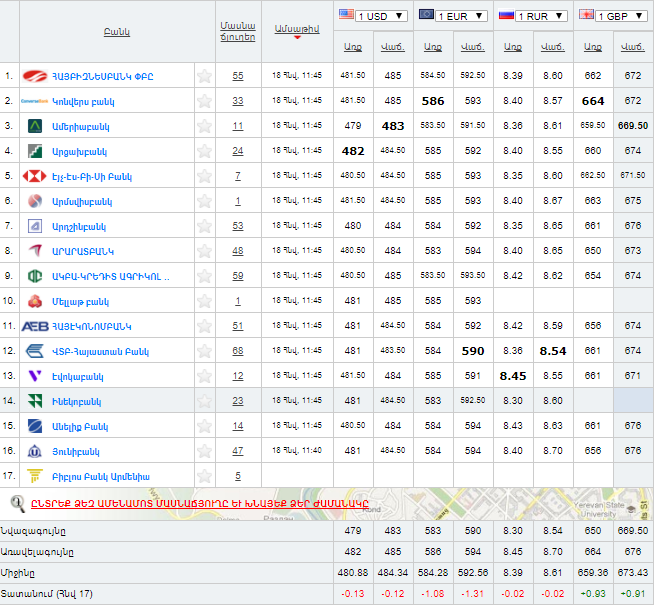Click the magnifier icon in the banner
Viewport: 657px width, 608px height.
pyautogui.click(x=17, y=503)
